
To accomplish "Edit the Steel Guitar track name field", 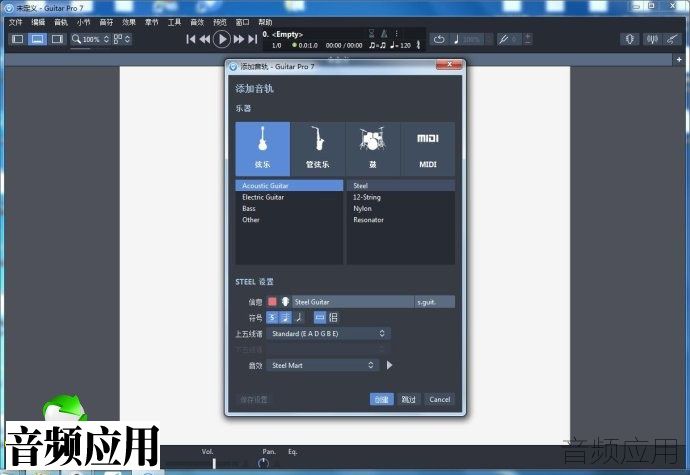I will [353, 302].
